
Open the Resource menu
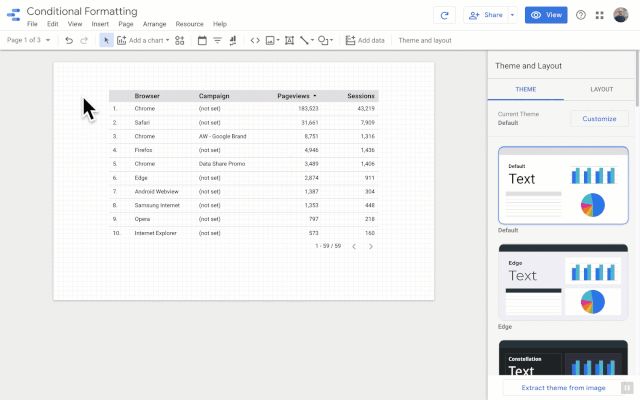coord(189,24)
